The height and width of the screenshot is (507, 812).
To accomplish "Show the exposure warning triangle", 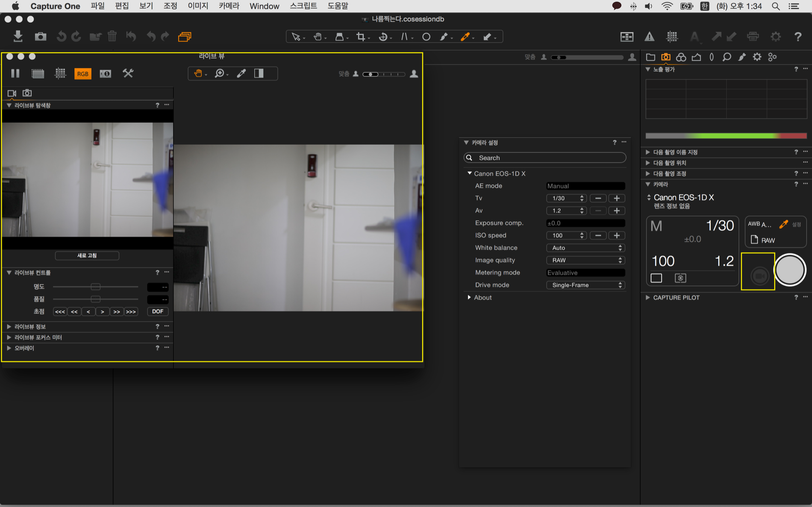I will 649,37.
